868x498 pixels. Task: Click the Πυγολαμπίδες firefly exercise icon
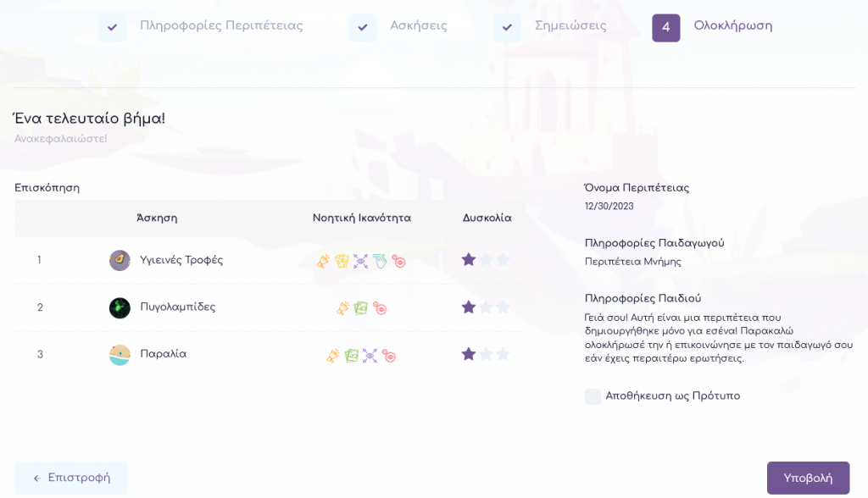(x=120, y=307)
